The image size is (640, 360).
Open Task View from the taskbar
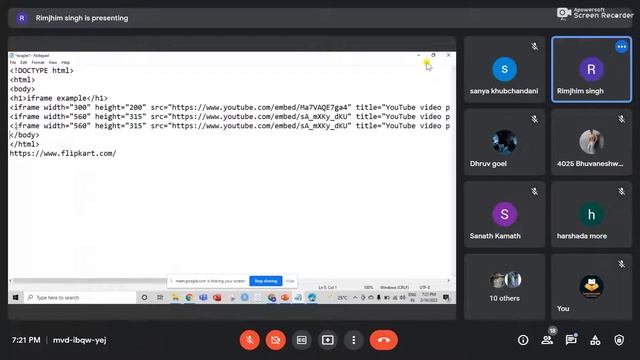(160, 298)
